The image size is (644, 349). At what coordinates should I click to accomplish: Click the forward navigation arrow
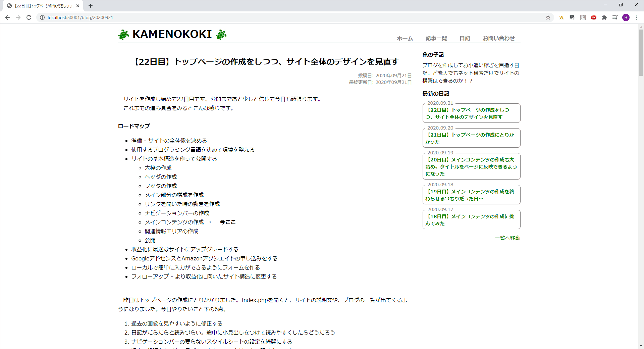(18, 17)
